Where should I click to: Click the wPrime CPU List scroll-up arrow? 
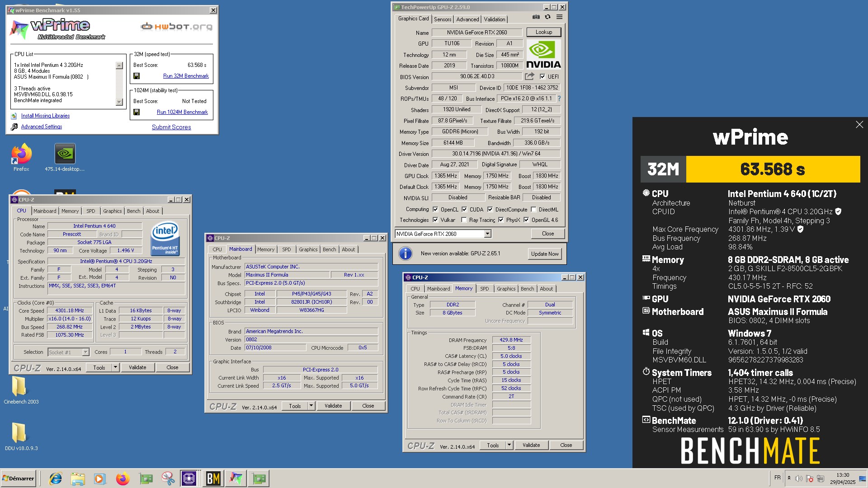[119, 66]
